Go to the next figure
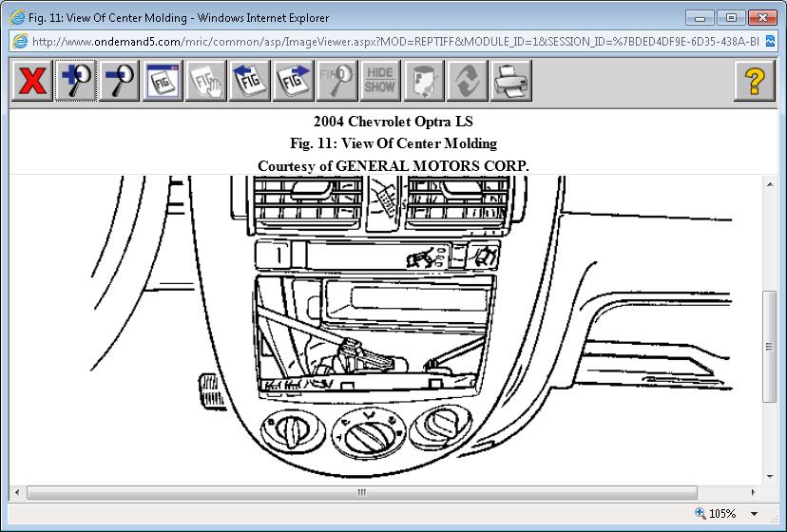Image resolution: width=787 pixels, height=532 pixels. click(x=294, y=82)
